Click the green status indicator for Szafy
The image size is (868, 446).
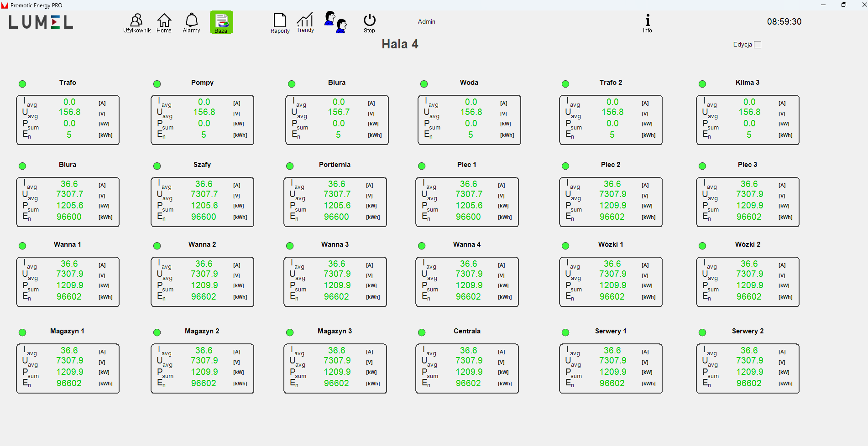click(157, 166)
